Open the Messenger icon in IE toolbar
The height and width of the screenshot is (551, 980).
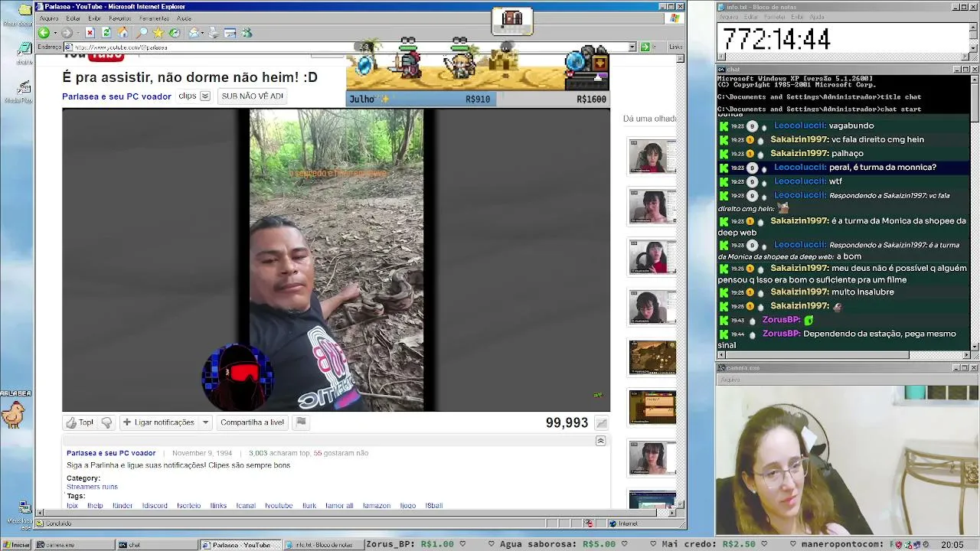247,33
